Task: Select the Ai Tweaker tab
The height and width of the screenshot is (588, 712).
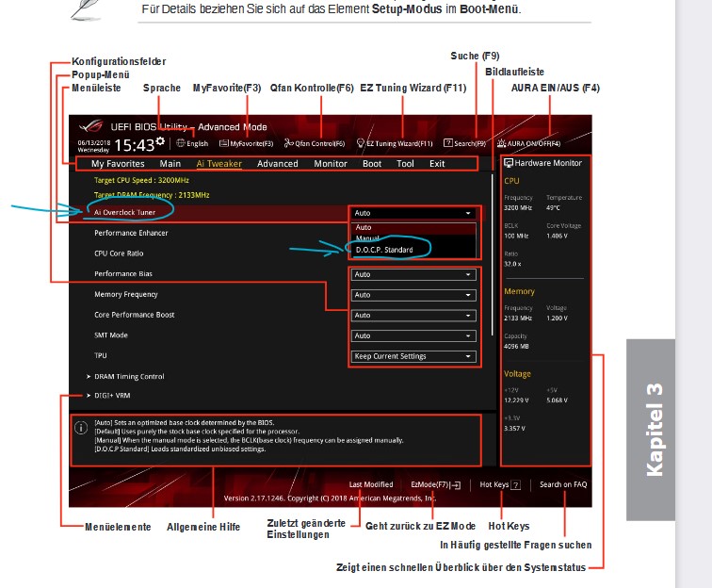Action: tap(218, 164)
